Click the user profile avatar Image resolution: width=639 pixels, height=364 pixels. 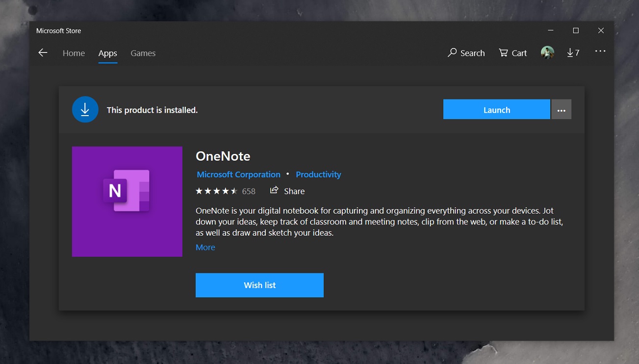point(547,52)
